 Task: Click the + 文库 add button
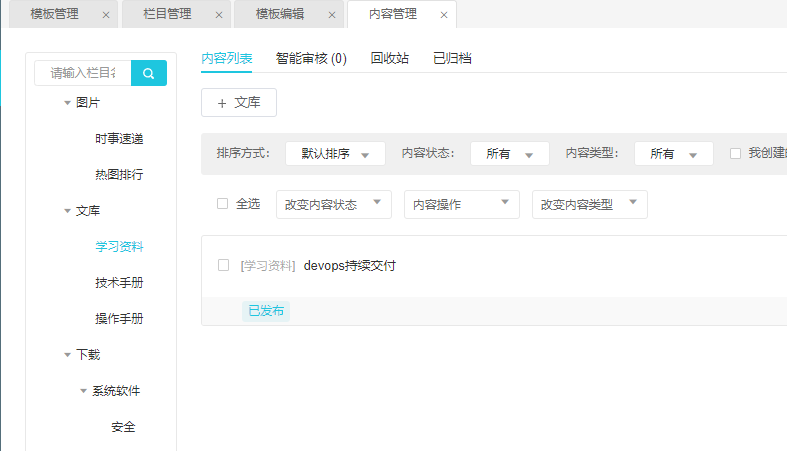pos(239,103)
